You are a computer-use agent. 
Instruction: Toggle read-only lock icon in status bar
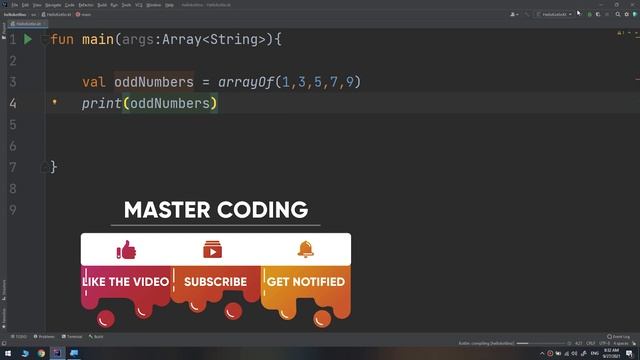click(634, 344)
